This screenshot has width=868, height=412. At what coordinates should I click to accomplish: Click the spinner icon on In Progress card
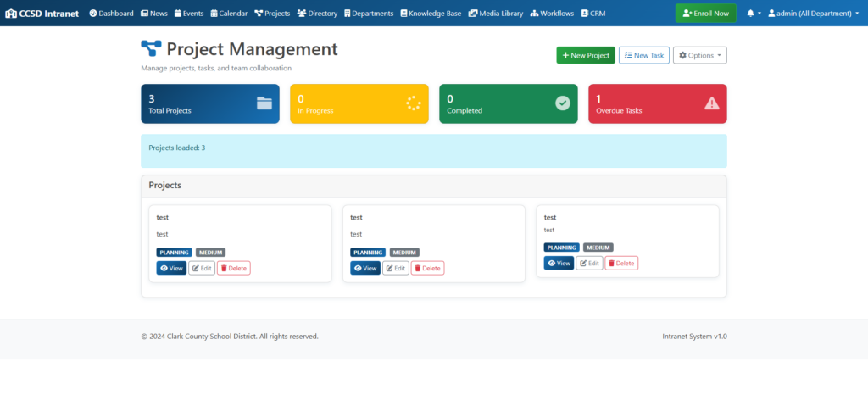pos(414,103)
